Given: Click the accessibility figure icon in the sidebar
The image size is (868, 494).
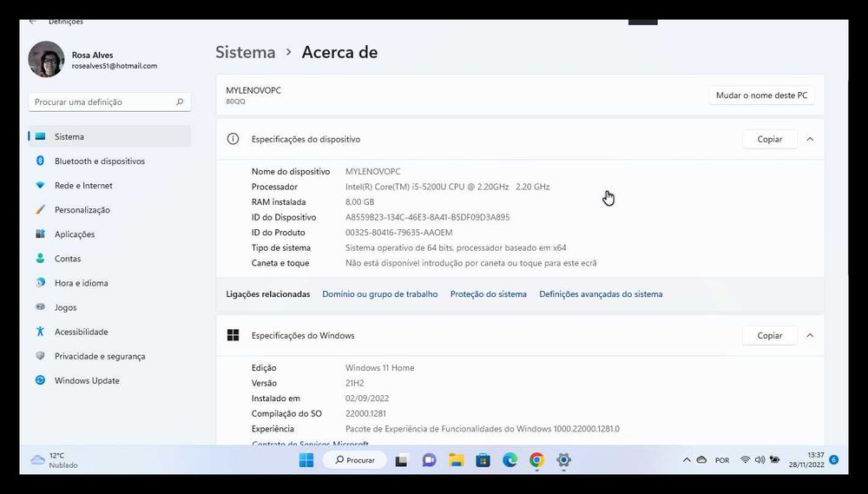Looking at the screenshot, I should pos(40,331).
